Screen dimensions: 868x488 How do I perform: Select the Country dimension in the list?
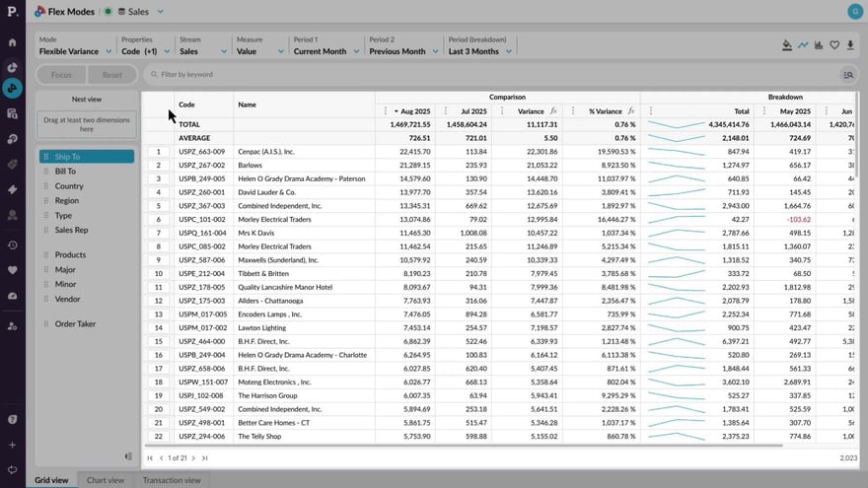pyautogui.click(x=69, y=185)
